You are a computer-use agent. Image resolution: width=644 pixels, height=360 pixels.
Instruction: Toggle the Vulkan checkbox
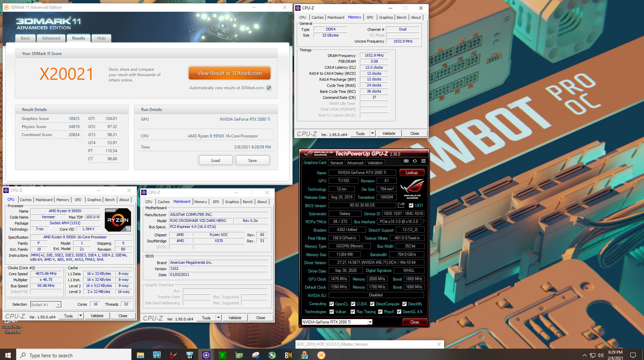[331, 311]
